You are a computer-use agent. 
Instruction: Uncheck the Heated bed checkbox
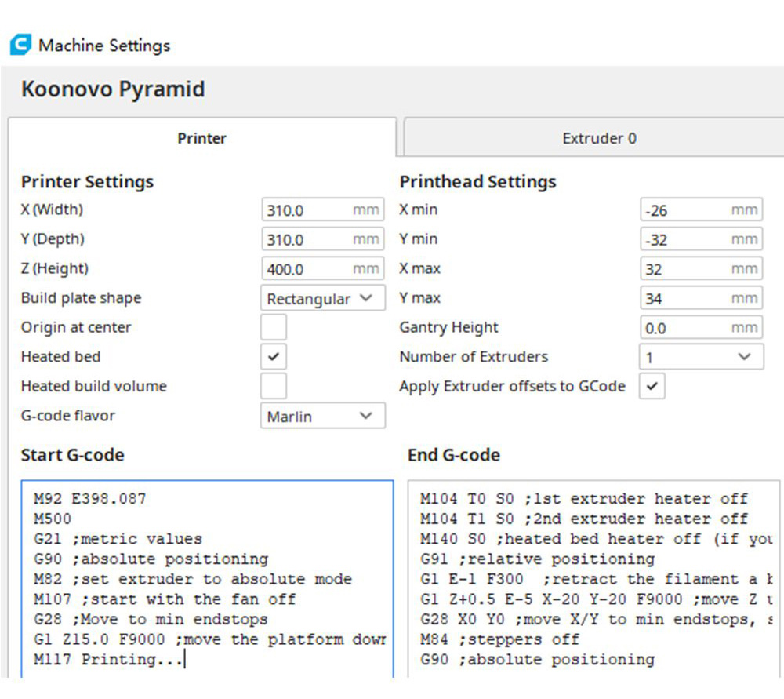click(x=274, y=357)
